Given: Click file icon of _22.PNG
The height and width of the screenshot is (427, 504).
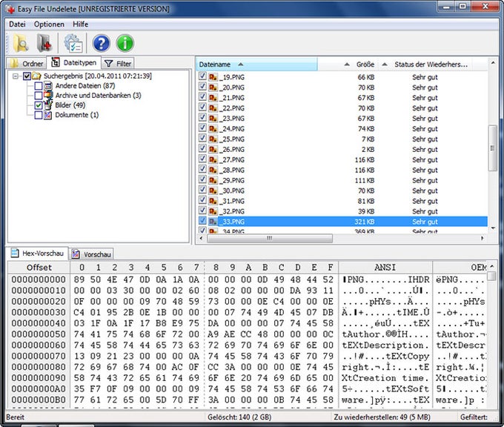Looking at the screenshot, I should tap(213, 108).
